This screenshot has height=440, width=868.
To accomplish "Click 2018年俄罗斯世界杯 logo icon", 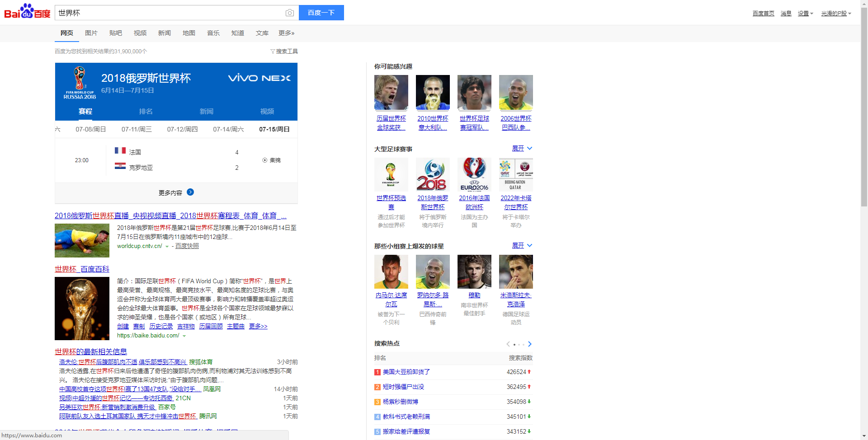I will [433, 174].
